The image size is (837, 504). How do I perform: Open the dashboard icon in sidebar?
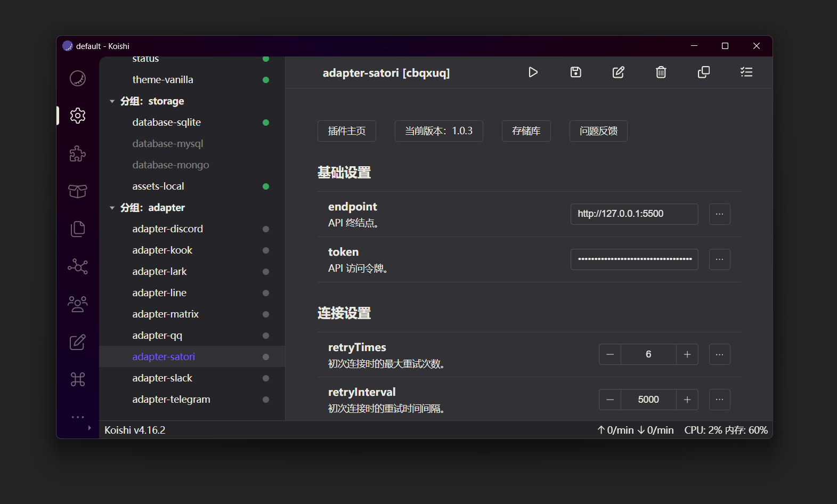click(x=78, y=78)
